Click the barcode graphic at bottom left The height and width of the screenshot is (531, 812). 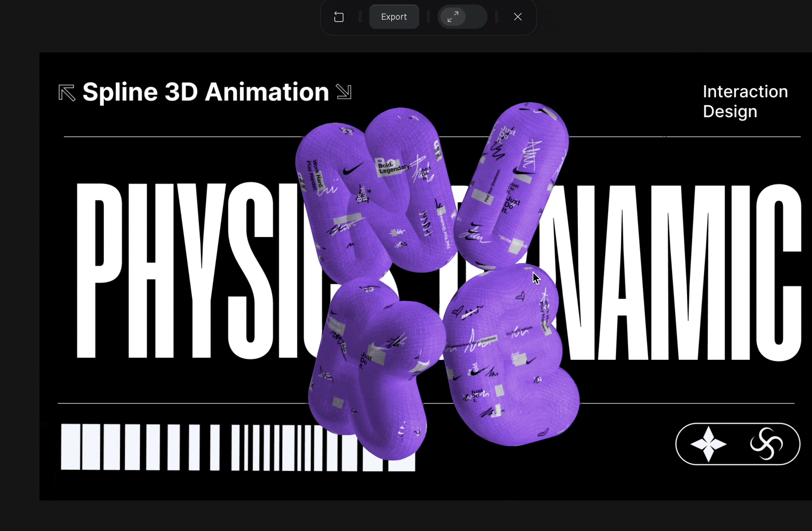[238, 447]
